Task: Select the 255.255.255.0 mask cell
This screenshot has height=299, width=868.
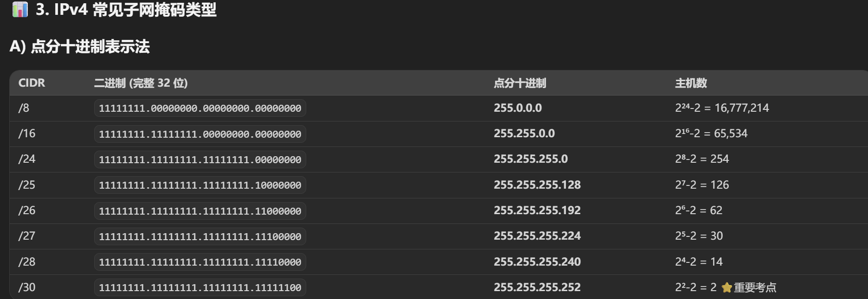Action: pos(530,159)
